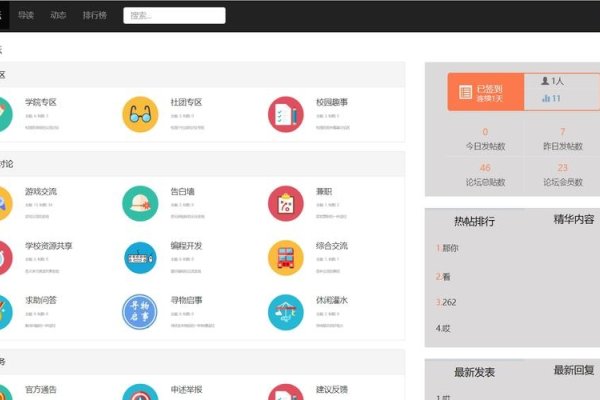The width and height of the screenshot is (600, 400).
Task: Click the 昨日发帖数 statistic
Action: pyautogui.click(x=563, y=140)
